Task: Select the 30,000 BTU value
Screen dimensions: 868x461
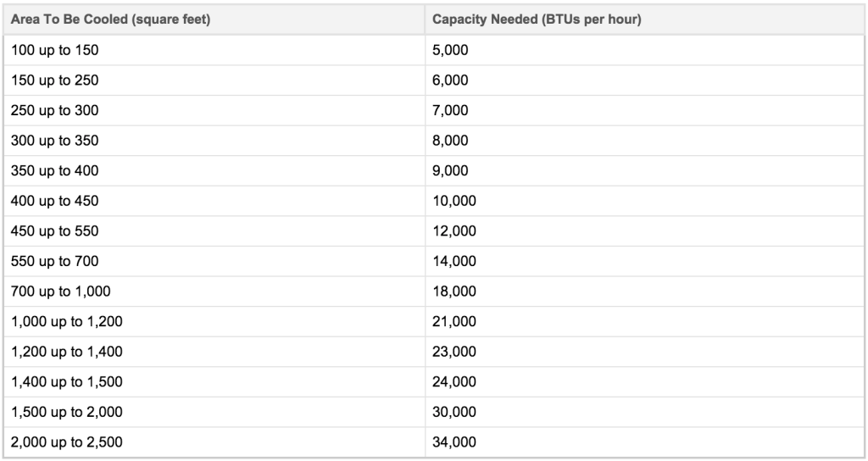Action: point(454,412)
